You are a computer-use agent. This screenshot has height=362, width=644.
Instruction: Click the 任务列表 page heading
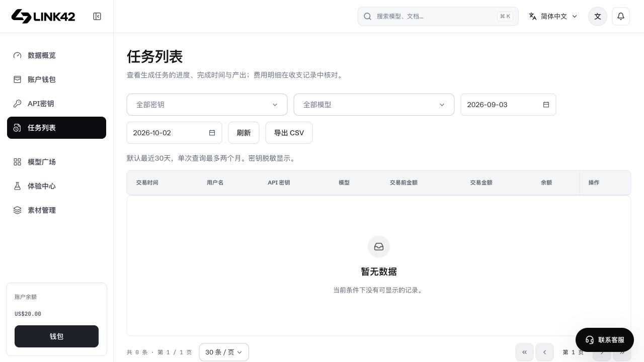point(154,56)
